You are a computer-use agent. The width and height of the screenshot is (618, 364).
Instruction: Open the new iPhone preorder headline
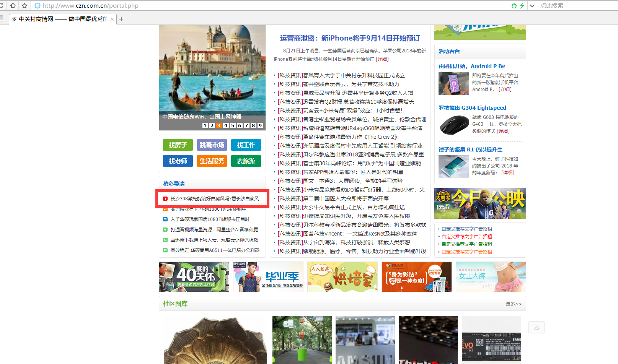[x=350, y=38]
